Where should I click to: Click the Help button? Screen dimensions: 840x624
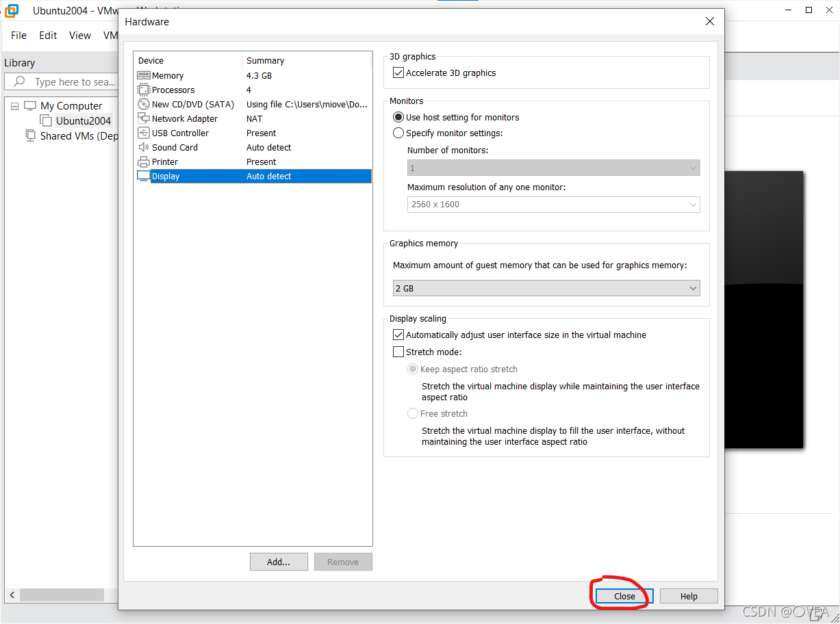pyautogui.click(x=689, y=596)
